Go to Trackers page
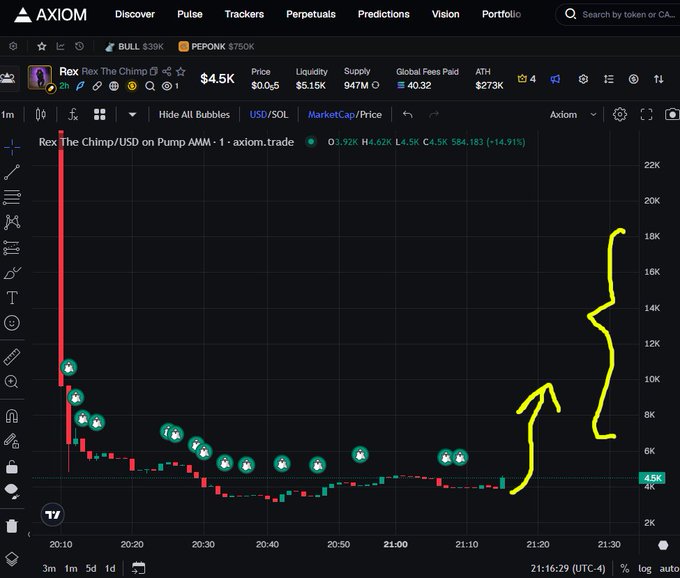Screen dimensions: 680x578 click(244, 14)
